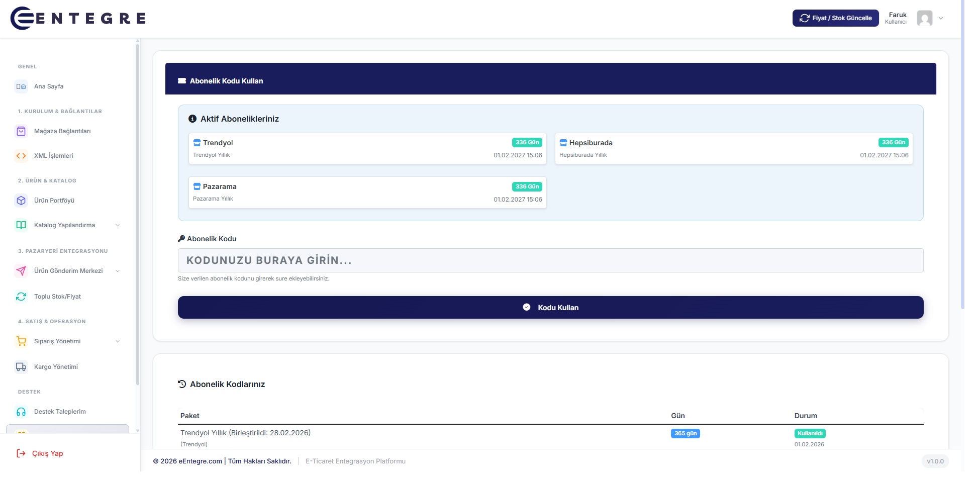
Task: Click the Kargo Yönetimi truck icon
Action: 21,367
